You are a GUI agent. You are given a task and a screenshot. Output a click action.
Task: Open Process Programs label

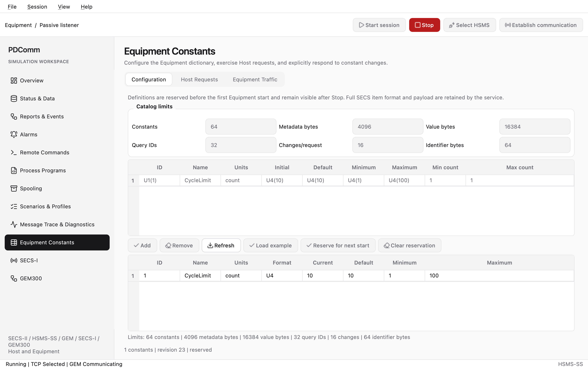point(43,171)
